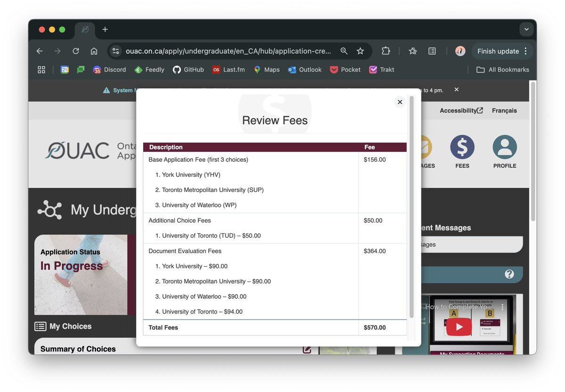The height and width of the screenshot is (392, 565).
Task: Click the Accessibility link
Action: tap(461, 111)
